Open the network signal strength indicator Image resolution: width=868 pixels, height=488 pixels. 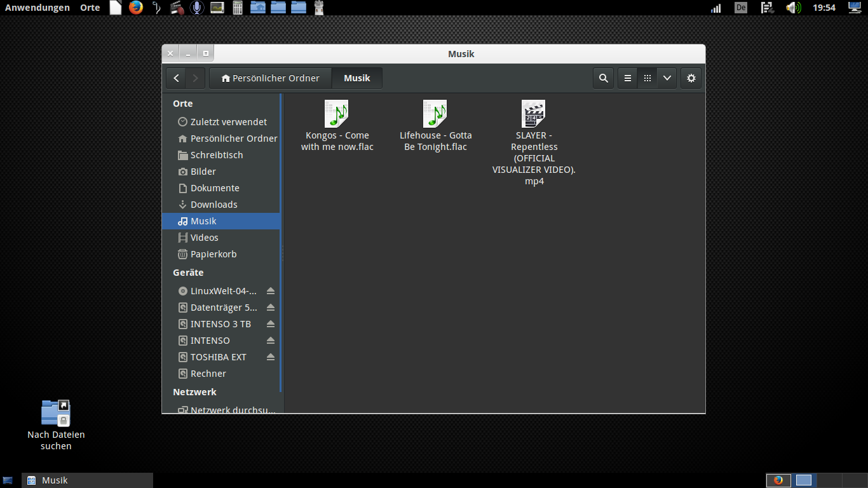(716, 8)
